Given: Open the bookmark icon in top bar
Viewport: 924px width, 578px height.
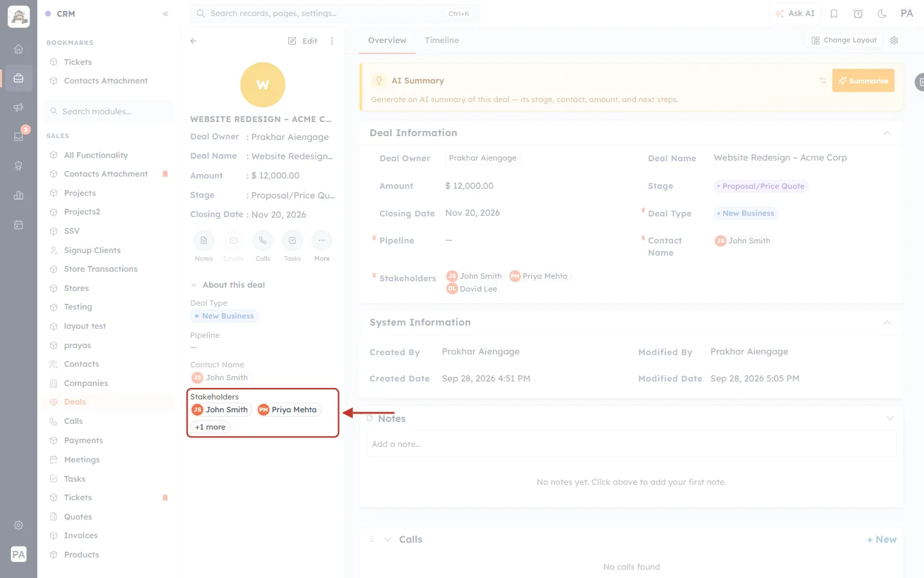Looking at the screenshot, I should (x=834, y=13).
